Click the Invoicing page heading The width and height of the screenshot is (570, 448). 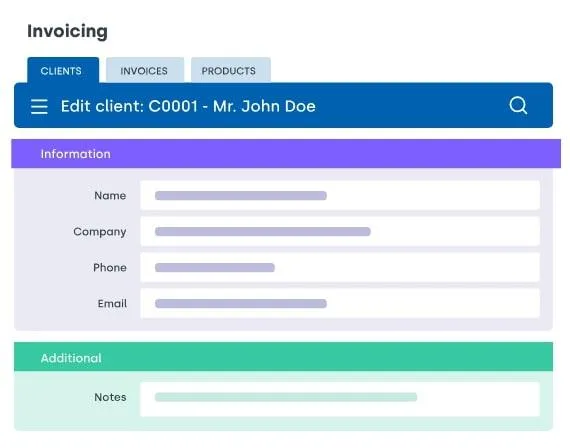click(67, 31)
